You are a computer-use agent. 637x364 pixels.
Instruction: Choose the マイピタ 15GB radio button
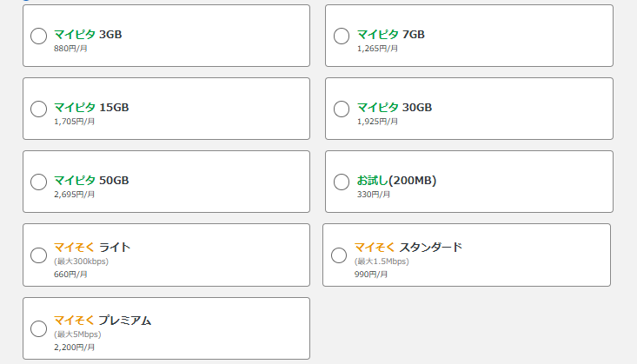tap(38, 109)
